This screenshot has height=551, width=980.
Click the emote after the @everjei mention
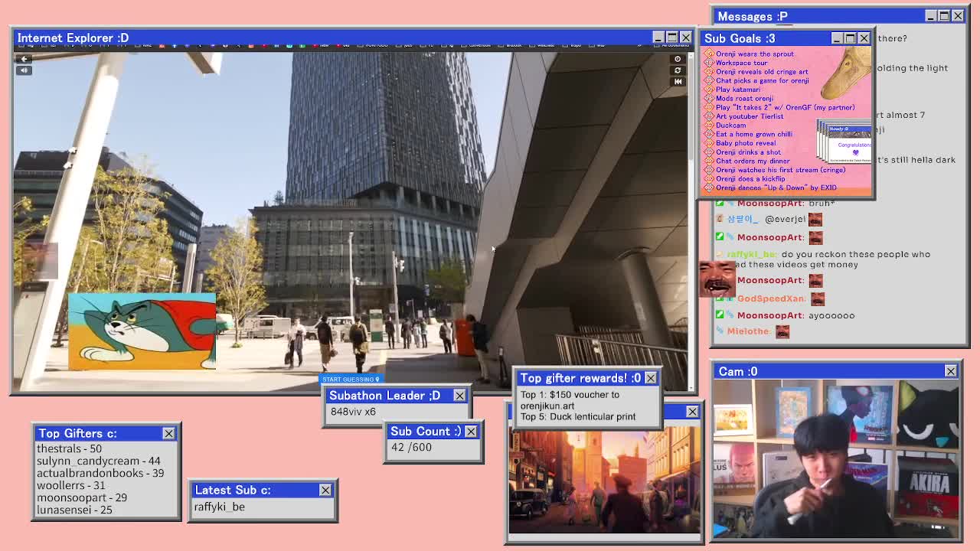coord(815,220)
